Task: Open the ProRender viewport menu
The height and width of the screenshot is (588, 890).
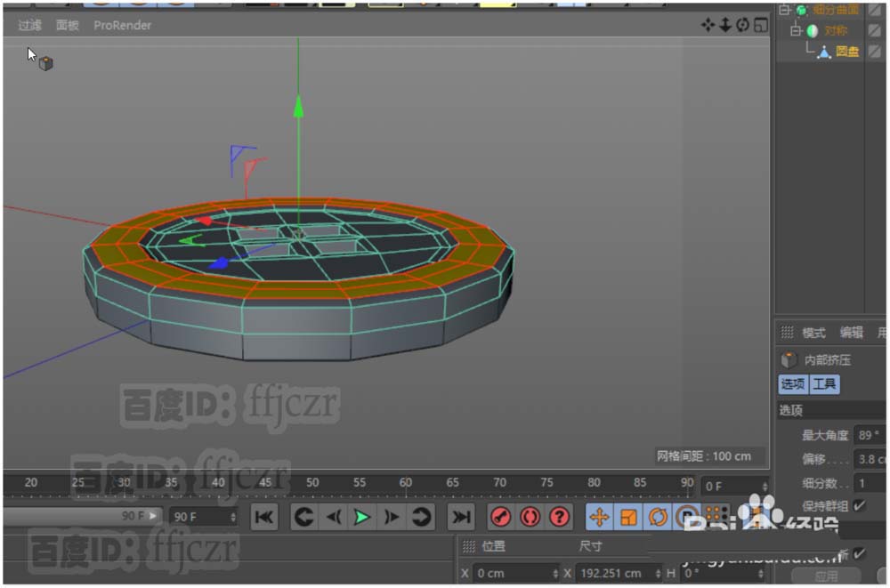Action: point(122,25)
